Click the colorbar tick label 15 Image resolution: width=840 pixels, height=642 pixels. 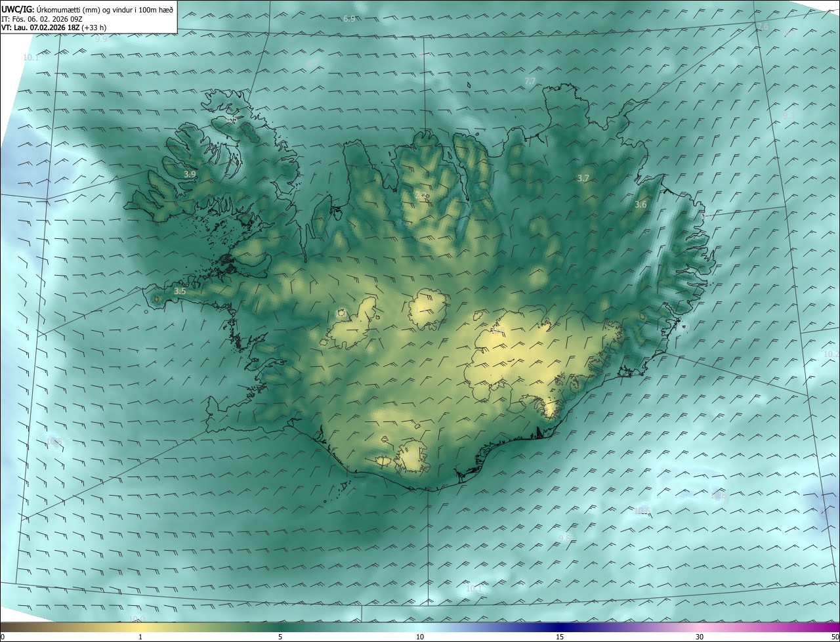pos(560,637)
